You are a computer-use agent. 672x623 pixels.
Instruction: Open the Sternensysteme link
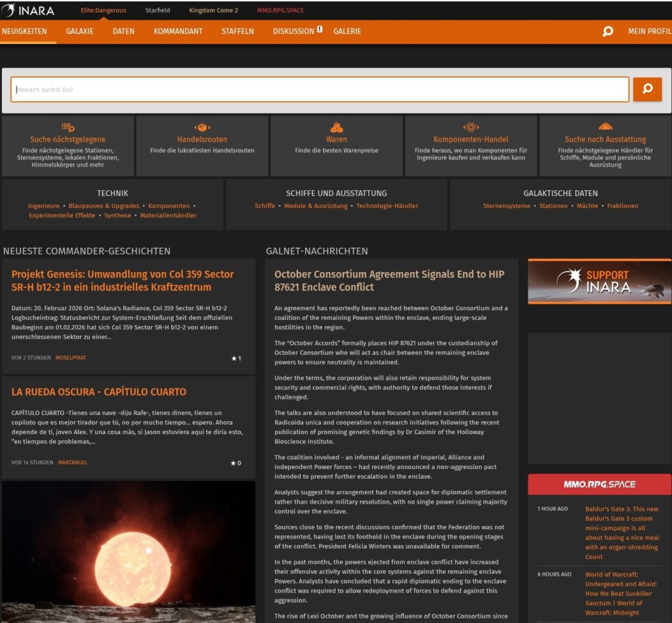(506, 206)
